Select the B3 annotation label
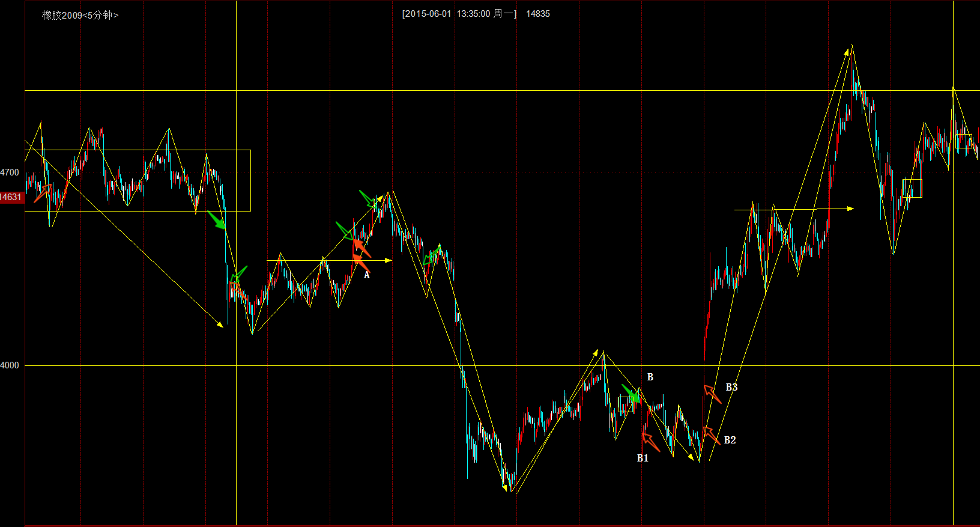Screen dimensions: 980x527 tap(731, 387)
